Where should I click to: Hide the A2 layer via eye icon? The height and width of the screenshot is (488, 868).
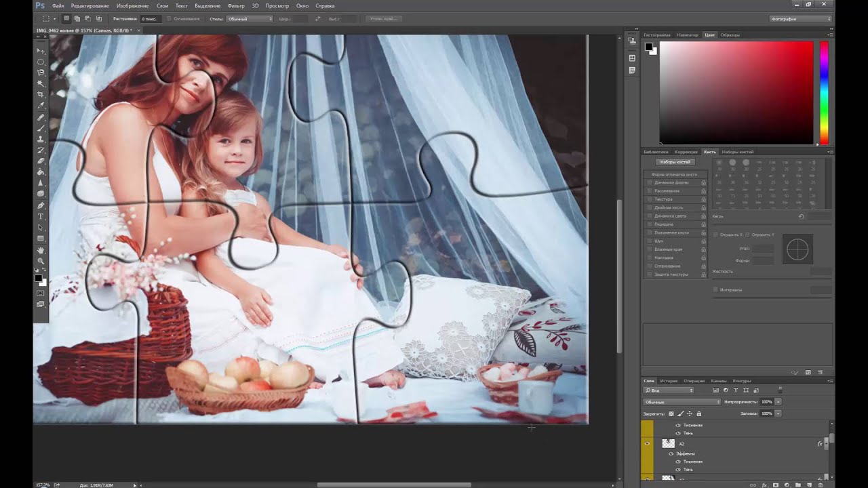point(648,443)
